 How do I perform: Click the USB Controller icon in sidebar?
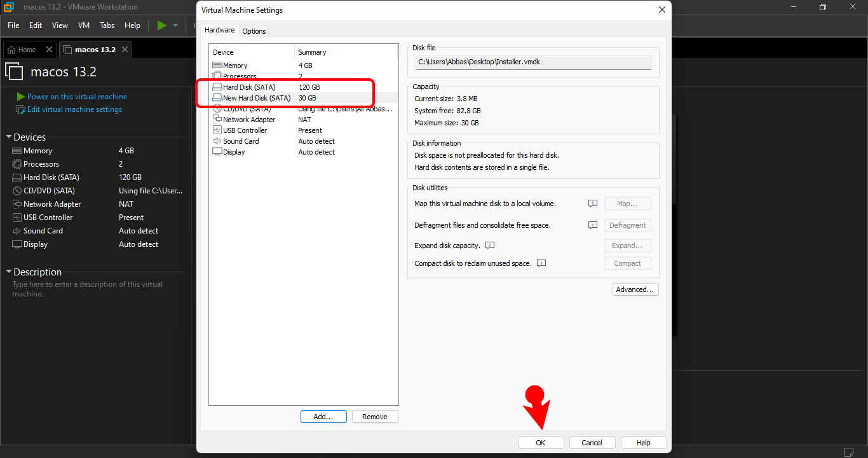[17, 218]
